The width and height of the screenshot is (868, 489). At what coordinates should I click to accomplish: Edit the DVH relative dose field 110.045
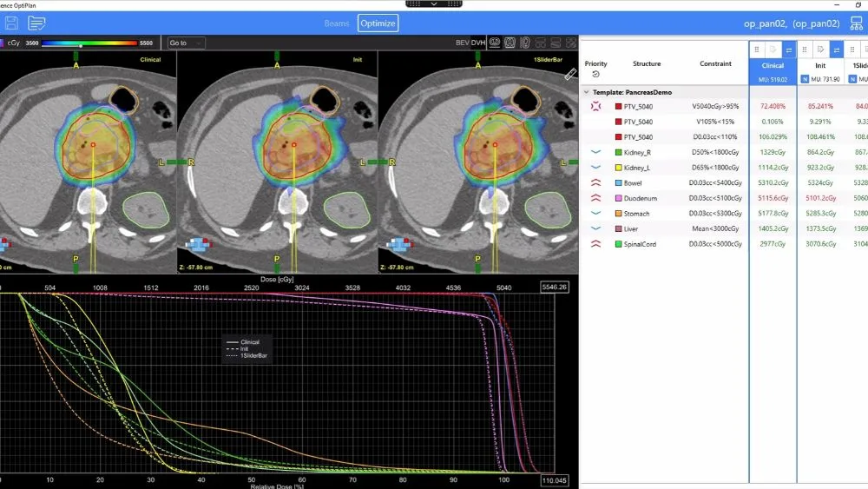pos(554,480)
